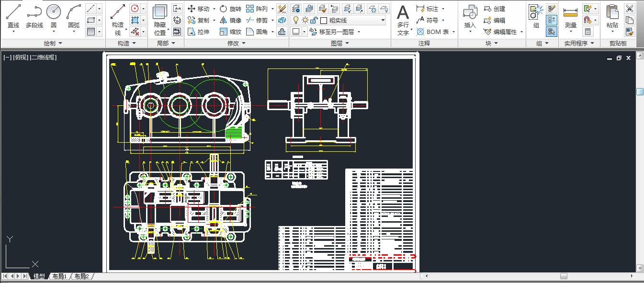
Task: Open the 粗实线 layer dropdown list
Action: click(383, 20)
